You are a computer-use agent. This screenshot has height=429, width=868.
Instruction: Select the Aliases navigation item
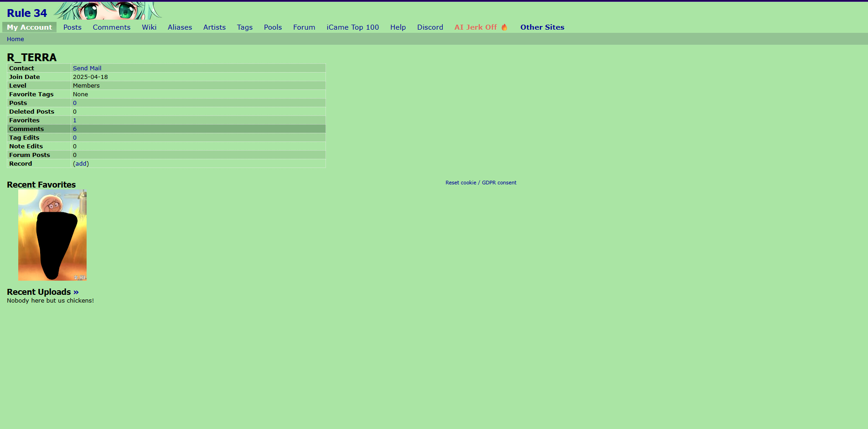(x=180, y=27)
